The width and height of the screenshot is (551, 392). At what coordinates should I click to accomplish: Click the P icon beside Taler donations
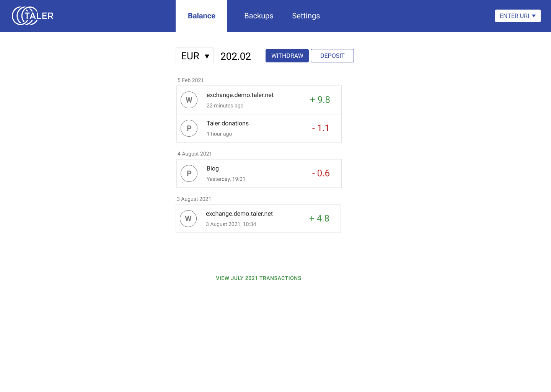[x=189, y=128]
